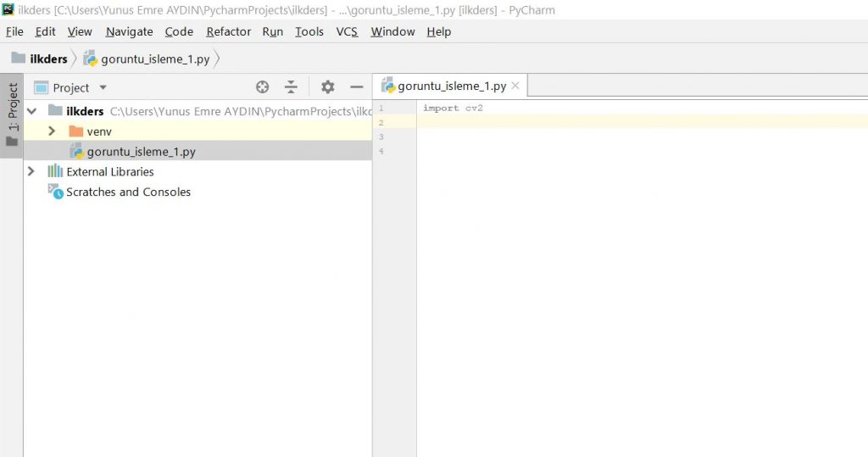
Task: Click the Scratches and Consoles icon
Action: point(55,192)
